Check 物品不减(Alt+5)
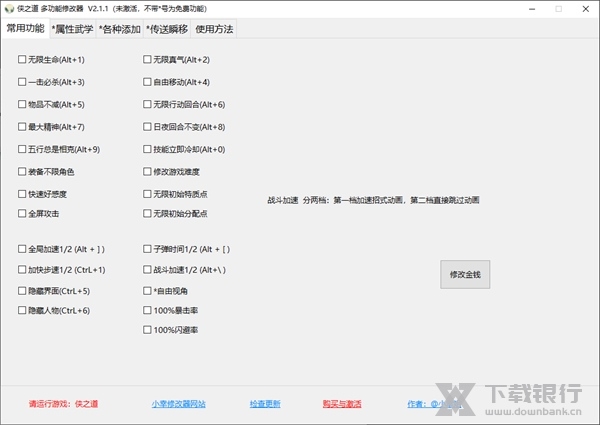600x425 pixels. coord(51,104)
